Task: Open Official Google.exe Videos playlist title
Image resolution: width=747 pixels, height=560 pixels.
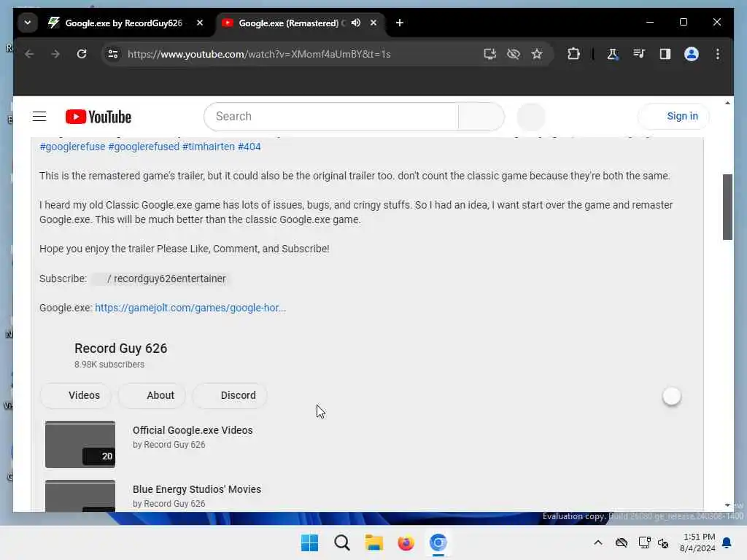Action: [x=193, y=430]
